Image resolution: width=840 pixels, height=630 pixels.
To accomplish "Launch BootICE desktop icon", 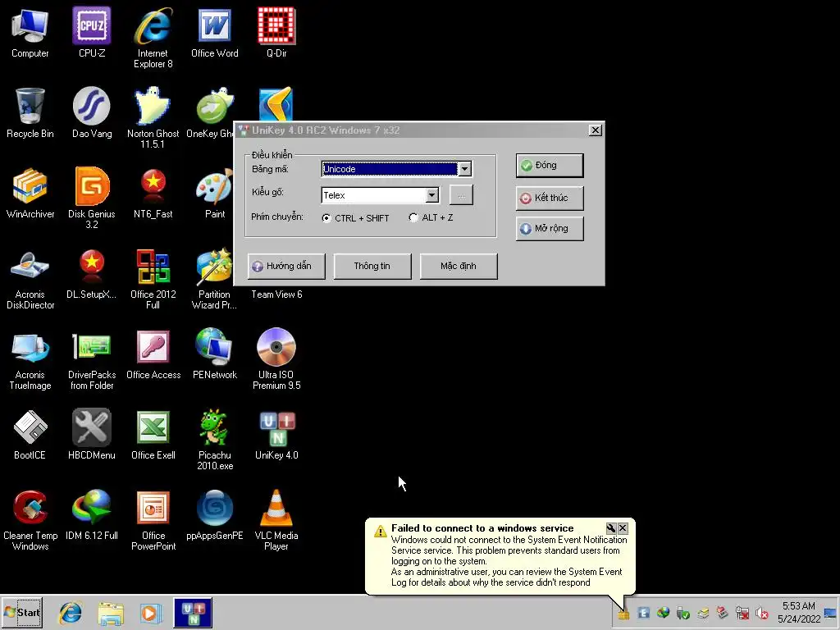I will [30, 434].
